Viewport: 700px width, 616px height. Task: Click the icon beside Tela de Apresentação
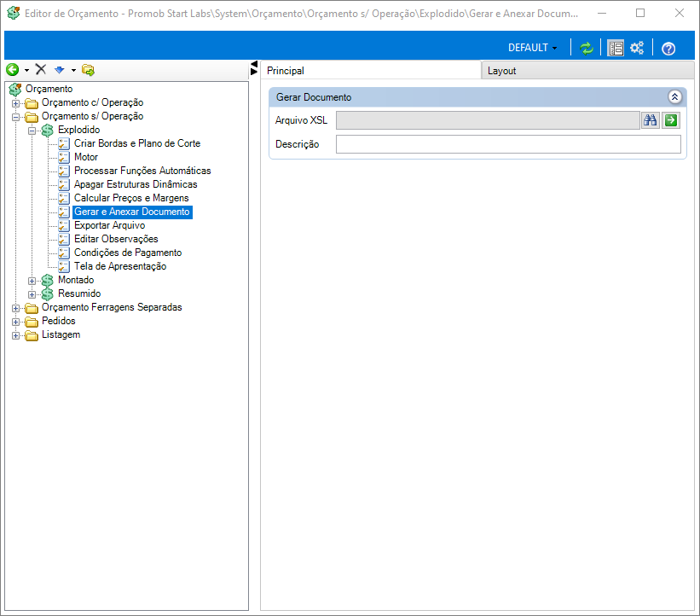64,267
